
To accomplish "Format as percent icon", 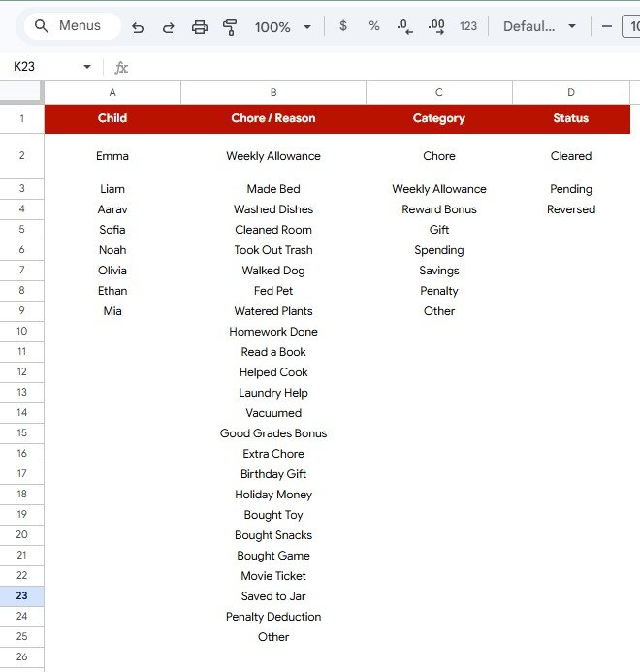I will click(374, 26).
